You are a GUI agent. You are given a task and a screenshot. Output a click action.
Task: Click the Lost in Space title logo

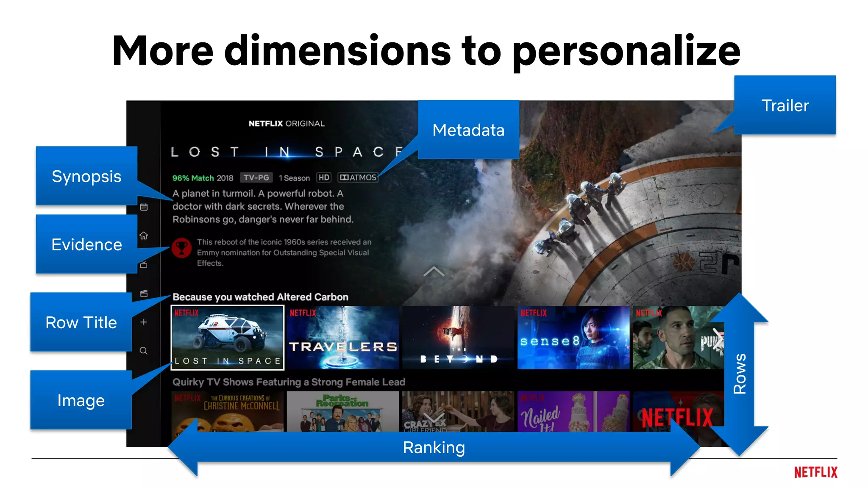click(287, 152)
